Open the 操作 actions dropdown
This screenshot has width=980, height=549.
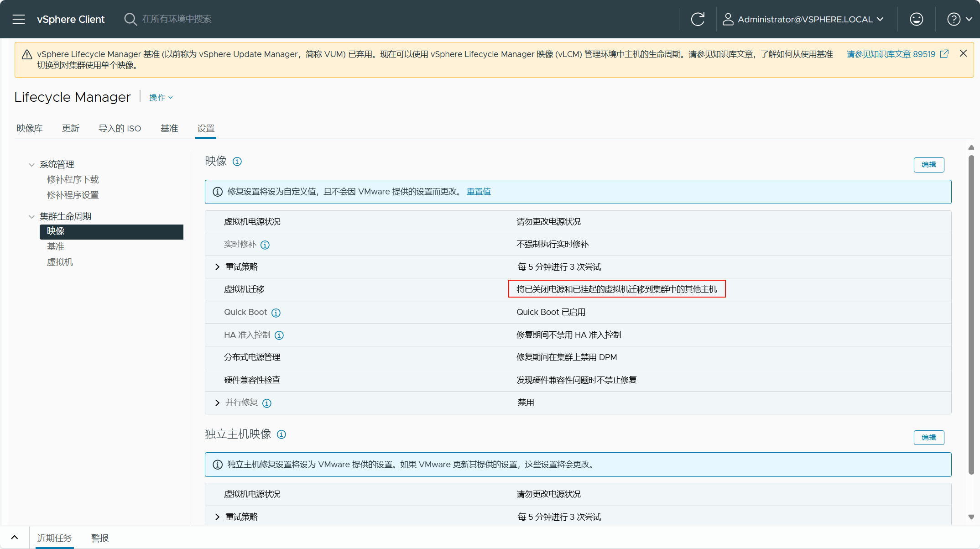161,98
